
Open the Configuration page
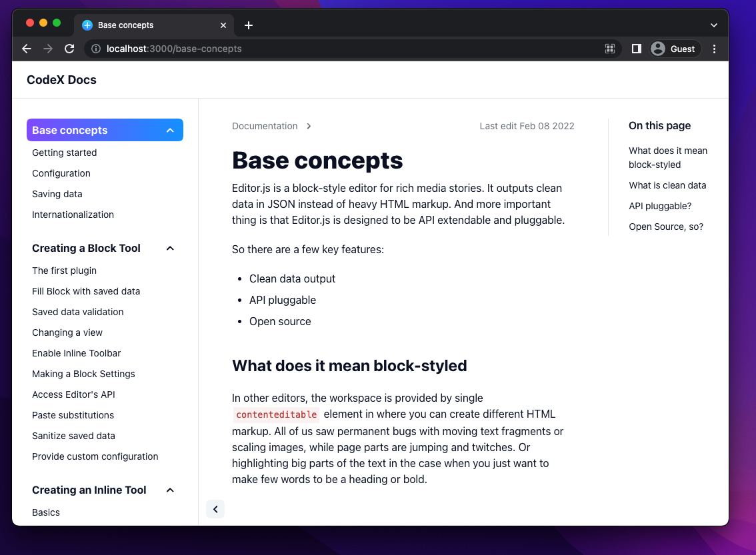click(61, 173)
